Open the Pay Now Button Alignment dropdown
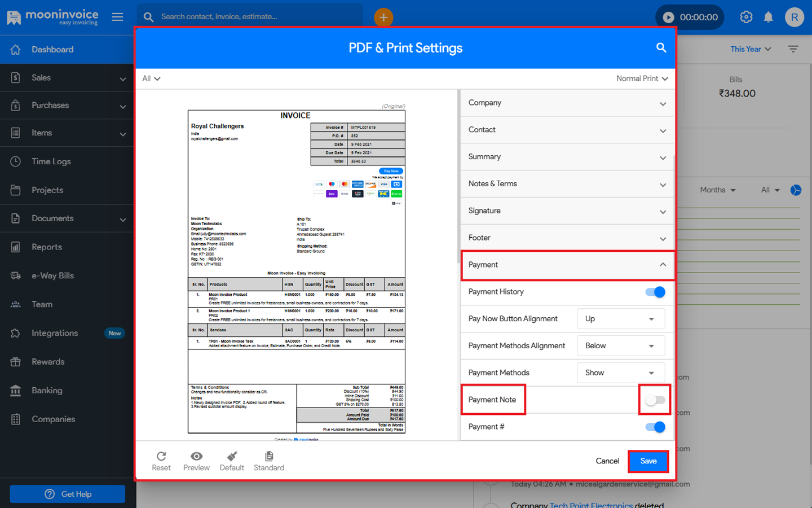Viewport: 812px width, 508px height. pyautogui.click(x=620, y=319)
